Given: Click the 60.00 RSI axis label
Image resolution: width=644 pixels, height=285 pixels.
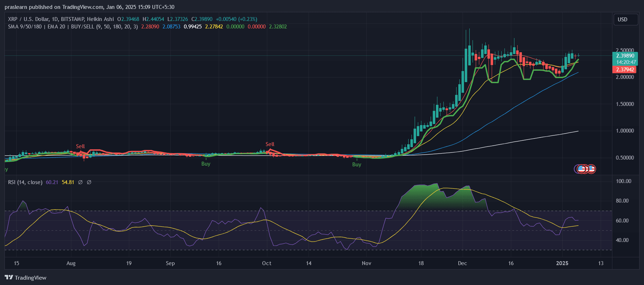Looking at the screenshot, I should pos(622,221).
